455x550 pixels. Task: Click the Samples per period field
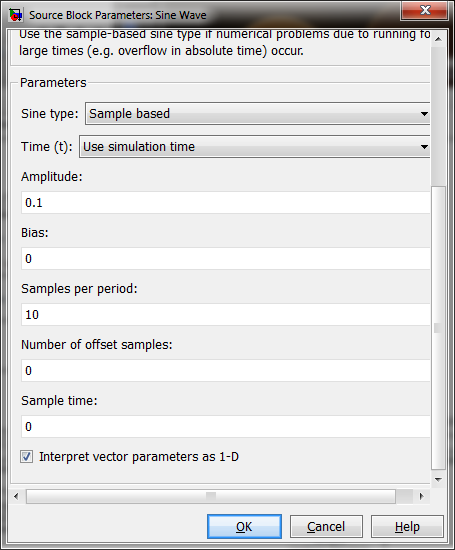click(x=226, y=315)
